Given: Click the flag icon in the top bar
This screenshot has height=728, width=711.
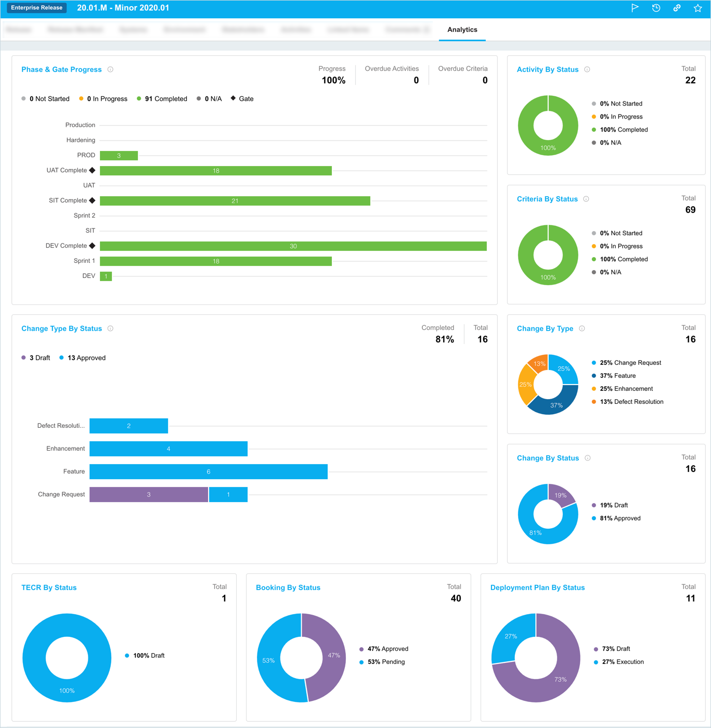Looking at the screenshot, I should pyautogui.click(x=635, y=8).
